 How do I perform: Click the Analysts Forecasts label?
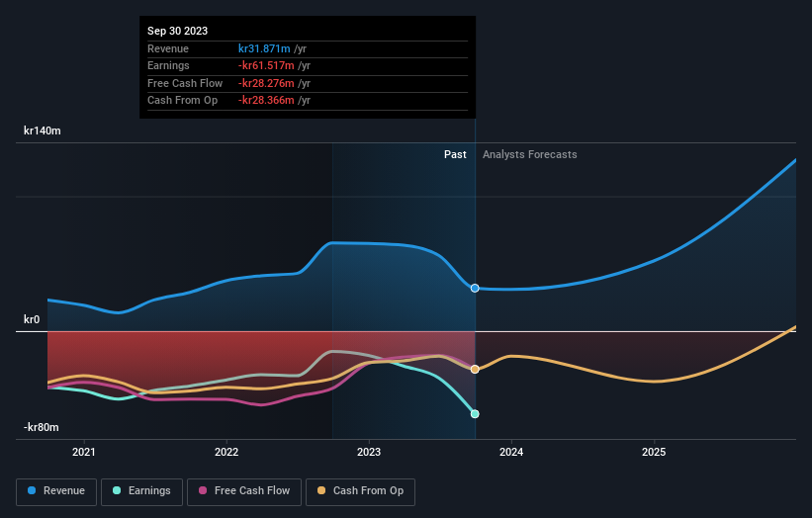(x=530, y=155)
